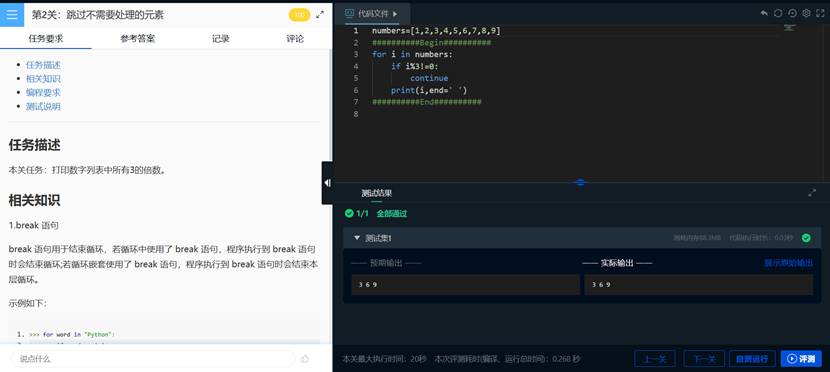
Task: Click the 'for i in numbers:' code line
Action: click(x=412, y=55)
